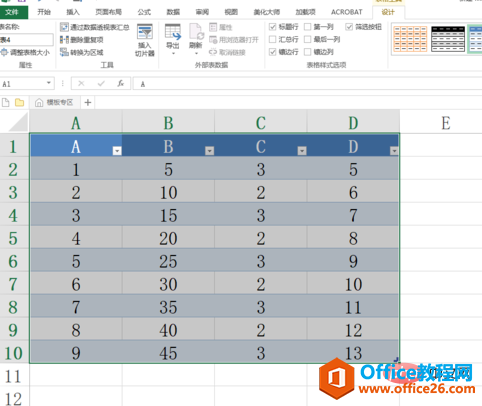Image resolution: width=482 pixels, height=406 pixels.
Task: Click the Name Box showing A1
Action: click(x=22, y=84)
